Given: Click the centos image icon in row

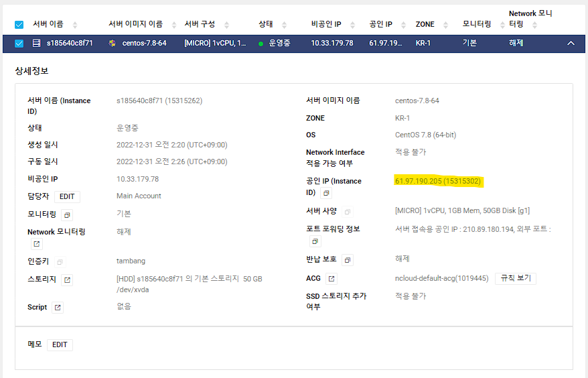Looking at the screenshot, I should 112,43.
